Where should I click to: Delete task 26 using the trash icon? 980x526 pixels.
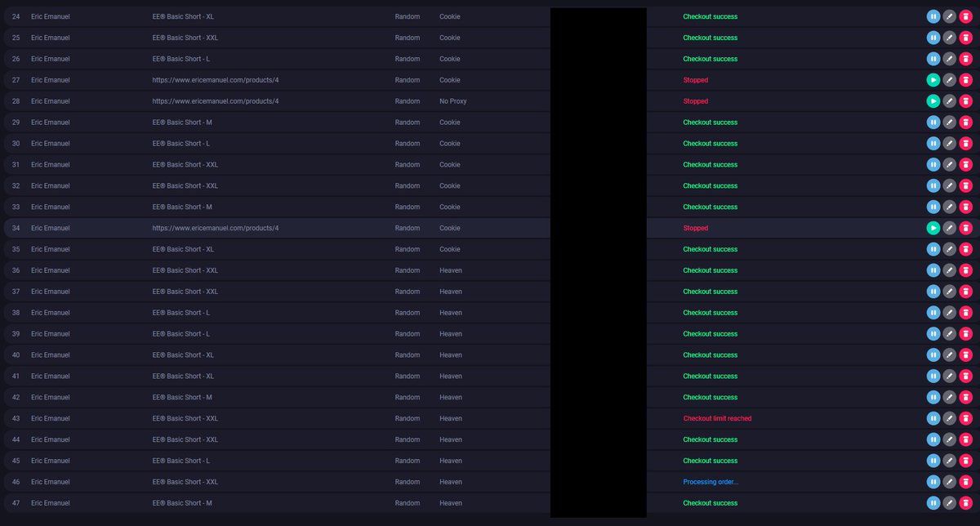tap(965, 59)
